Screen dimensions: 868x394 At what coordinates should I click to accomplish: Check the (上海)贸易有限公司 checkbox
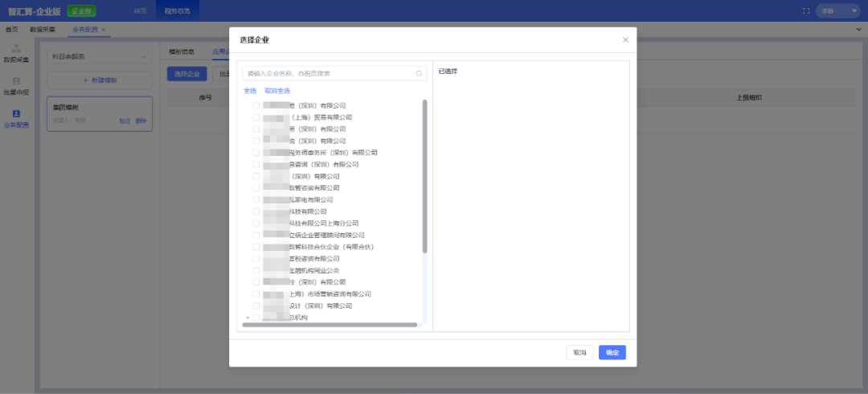(x=256, y=117)
